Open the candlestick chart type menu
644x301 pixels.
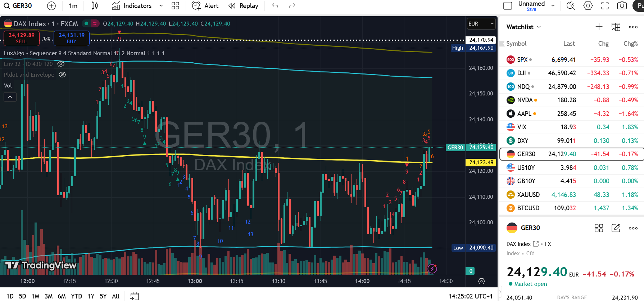[95, 6]
